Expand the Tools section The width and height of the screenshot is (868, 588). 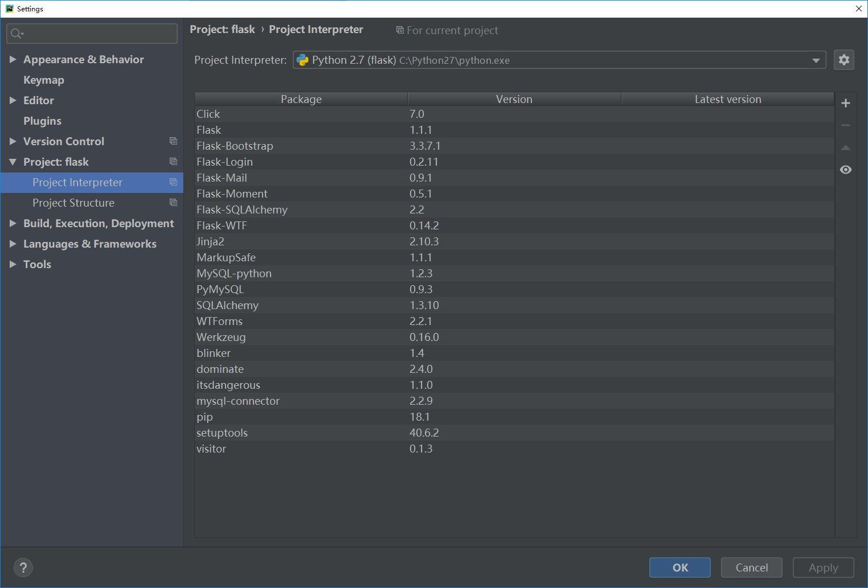13,264
